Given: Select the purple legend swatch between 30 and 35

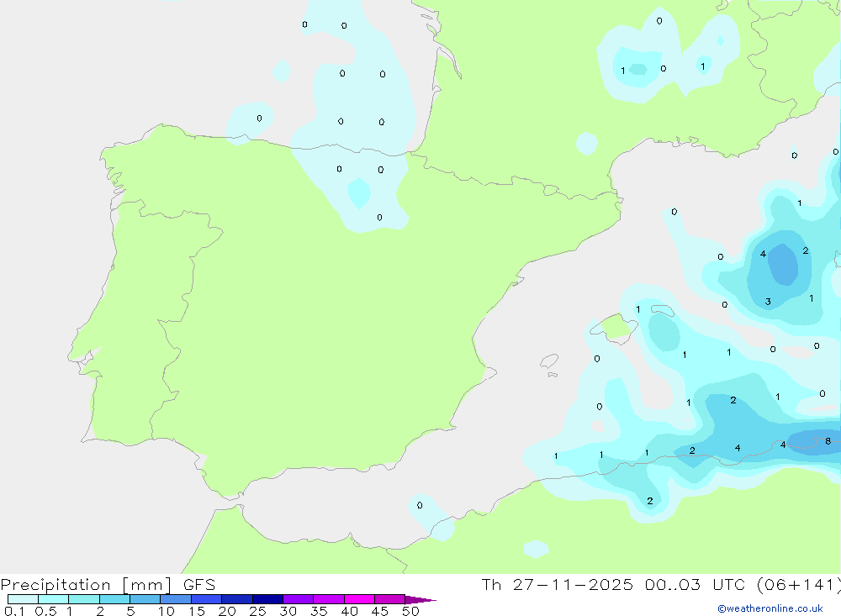Looking at the screenshot, I should [x=299, y=599].
